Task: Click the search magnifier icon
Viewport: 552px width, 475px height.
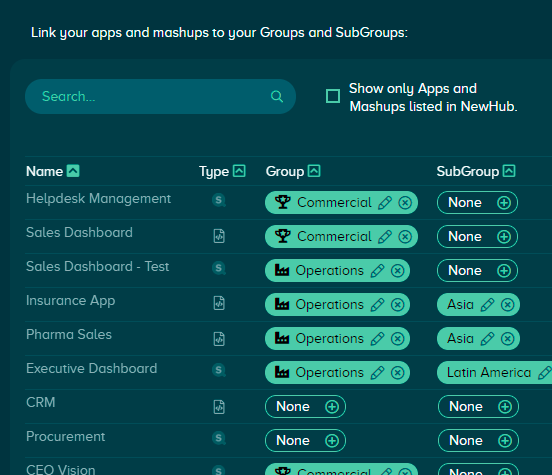Action: click(x=277, y=96)
